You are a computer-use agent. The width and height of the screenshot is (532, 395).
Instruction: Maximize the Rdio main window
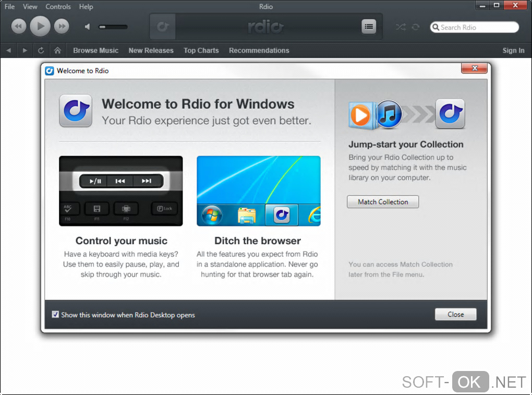497,5
